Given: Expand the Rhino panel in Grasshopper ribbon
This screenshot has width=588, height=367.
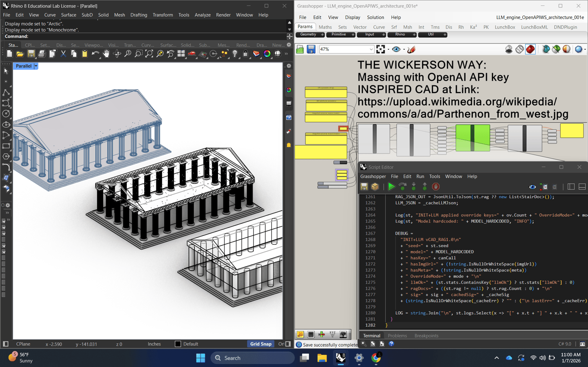Looking at the screenshot, I should (414, 35).
